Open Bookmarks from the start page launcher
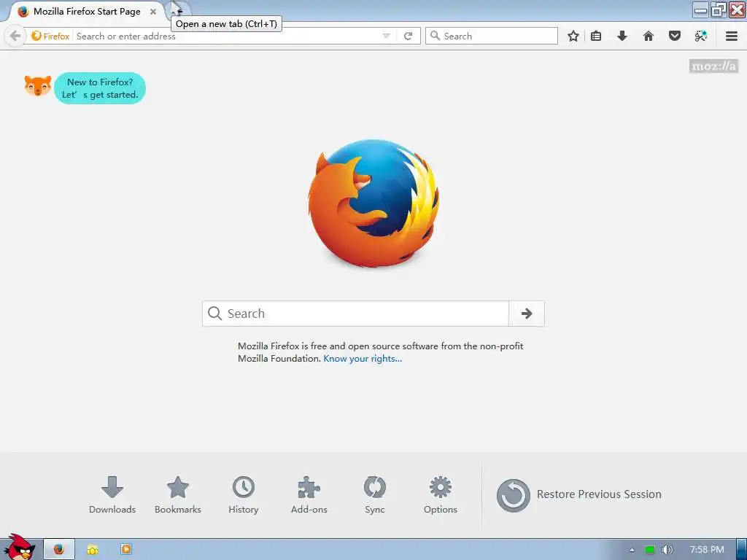Image resolution: width=747 pixels, height=560 pixels. point(178,495)
